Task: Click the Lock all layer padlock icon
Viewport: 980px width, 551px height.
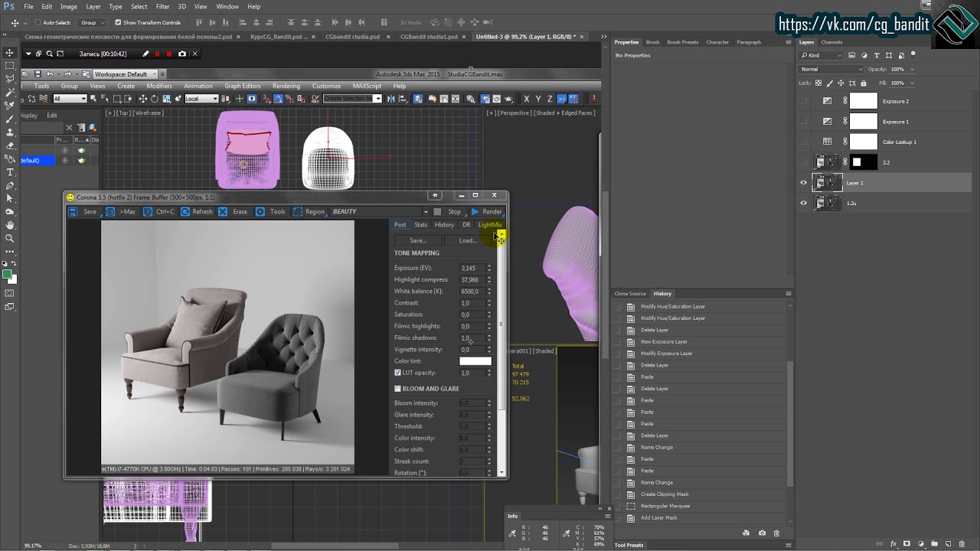Action: [x=864, y=83]
